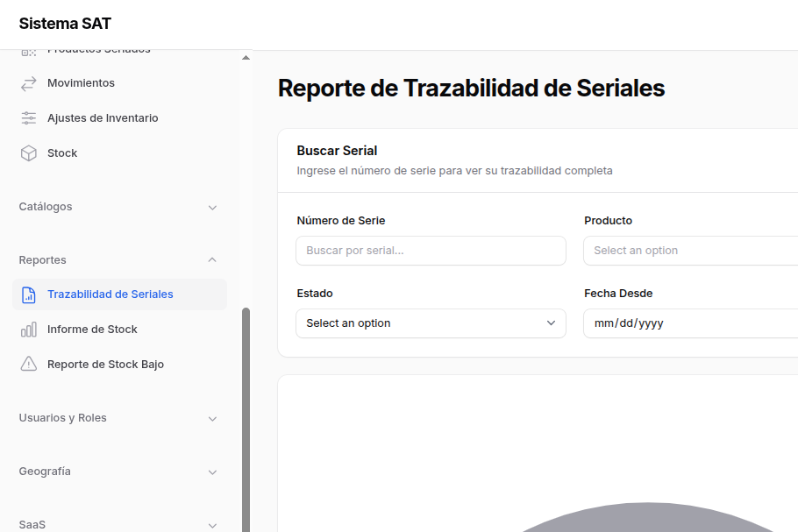Expand the Usuarios y Roles section
Image resolution: width=798 pixels, height=532 pixels.
coord(212,419)
